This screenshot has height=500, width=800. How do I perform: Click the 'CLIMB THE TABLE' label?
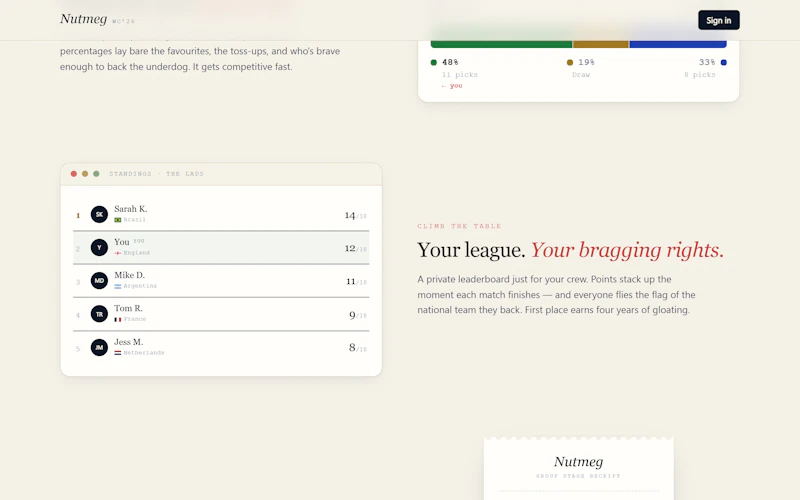point(459,226)
